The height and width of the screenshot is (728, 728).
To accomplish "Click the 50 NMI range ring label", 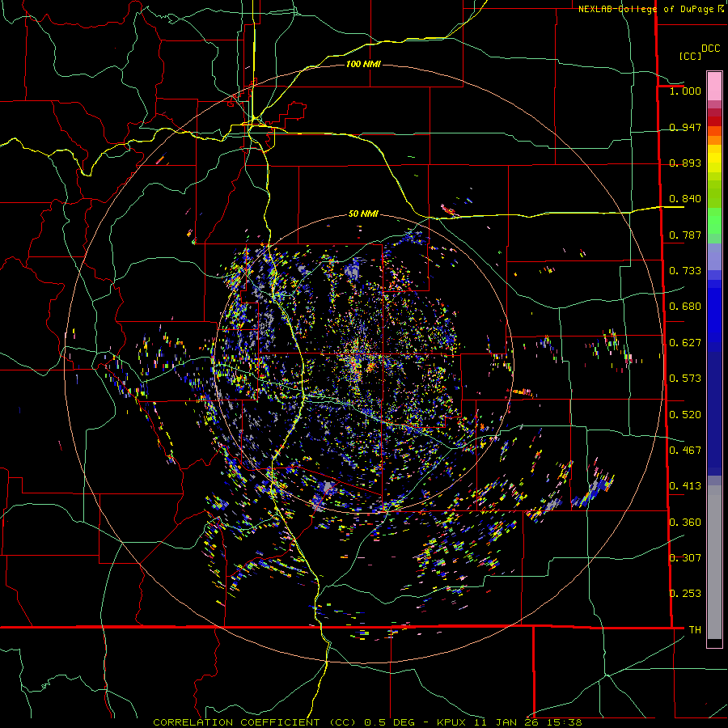I will coord(363,214).
